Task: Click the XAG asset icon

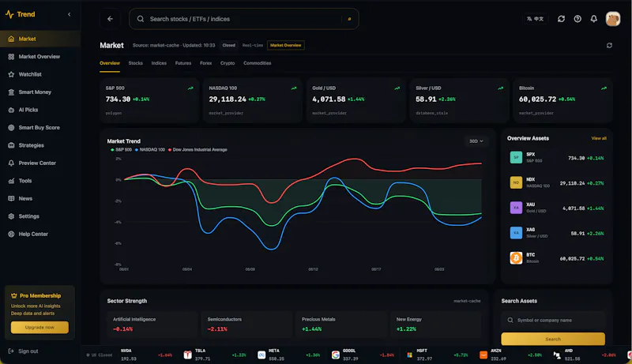Action: pos(516,233)
